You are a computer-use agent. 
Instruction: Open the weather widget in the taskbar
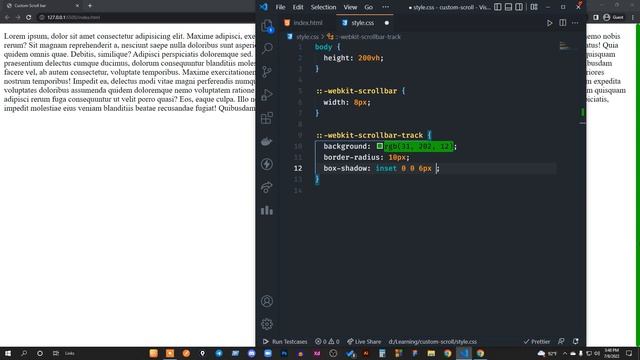(x=547, y=353)
